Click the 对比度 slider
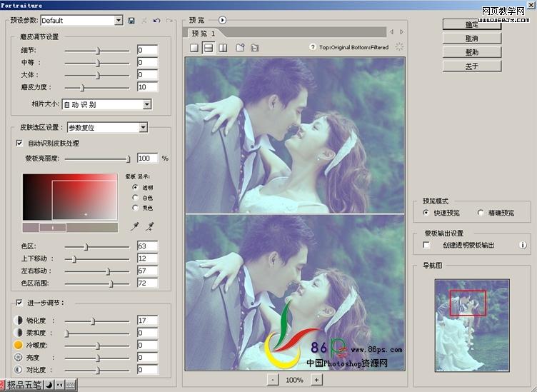The height and width of the screenshot is (392, 537). (x=97, y=370)
